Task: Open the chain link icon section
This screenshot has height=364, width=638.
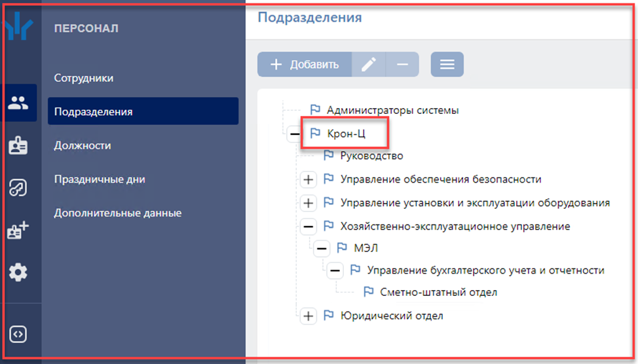Action: pos(18,189)
